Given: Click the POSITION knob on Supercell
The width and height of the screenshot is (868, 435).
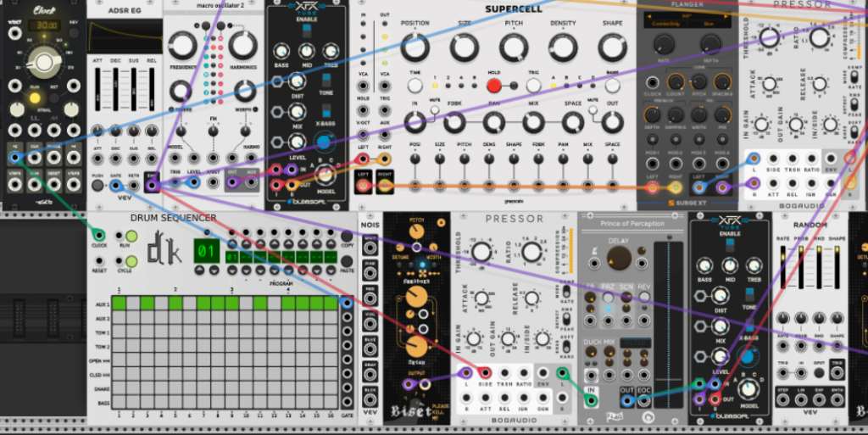Looking at the screenshot, I should click(x=415, y=47).
